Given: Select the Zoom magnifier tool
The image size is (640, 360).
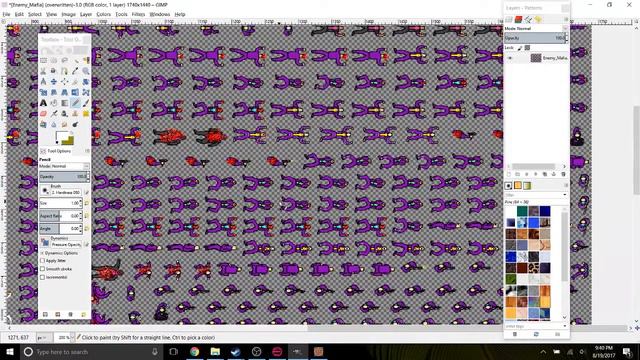Looking at the screenshot, I should coord(86,71).
